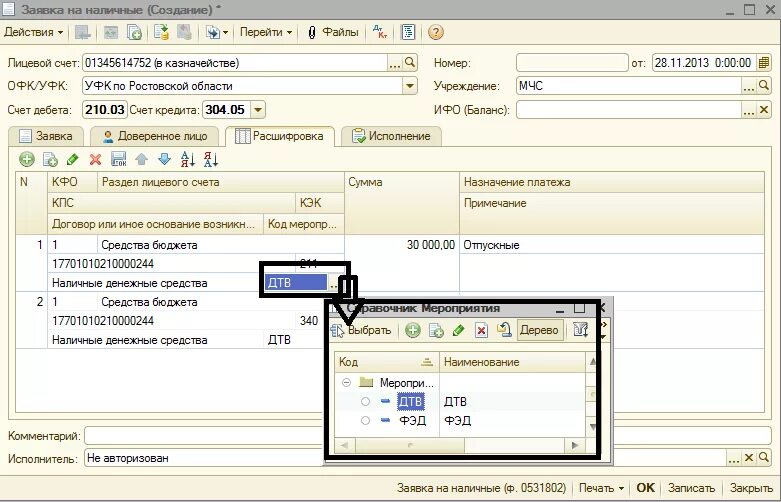Open help with the question mark icon
The width and height of the screenshot is (781, 502).
(436, 32)
